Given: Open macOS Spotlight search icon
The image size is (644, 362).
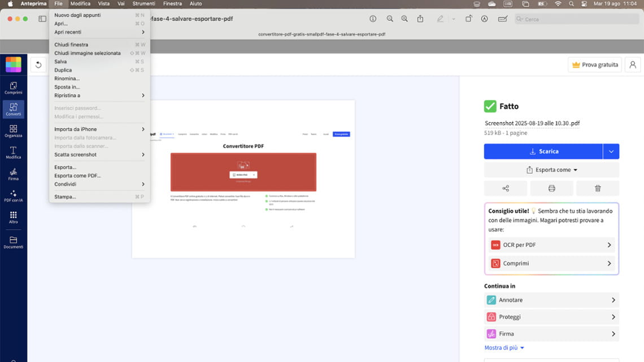Looking at the screenshot, I should (x=571, y=4).
